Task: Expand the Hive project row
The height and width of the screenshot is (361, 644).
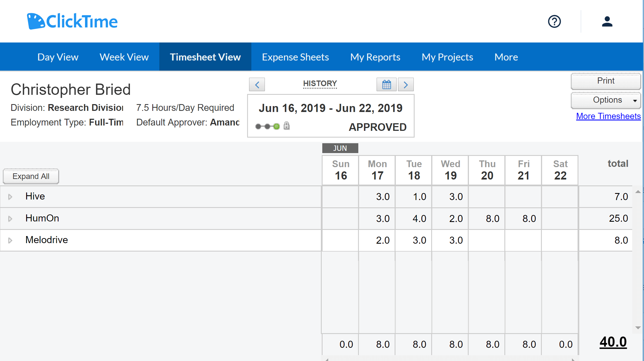Action: click(10, 196)
